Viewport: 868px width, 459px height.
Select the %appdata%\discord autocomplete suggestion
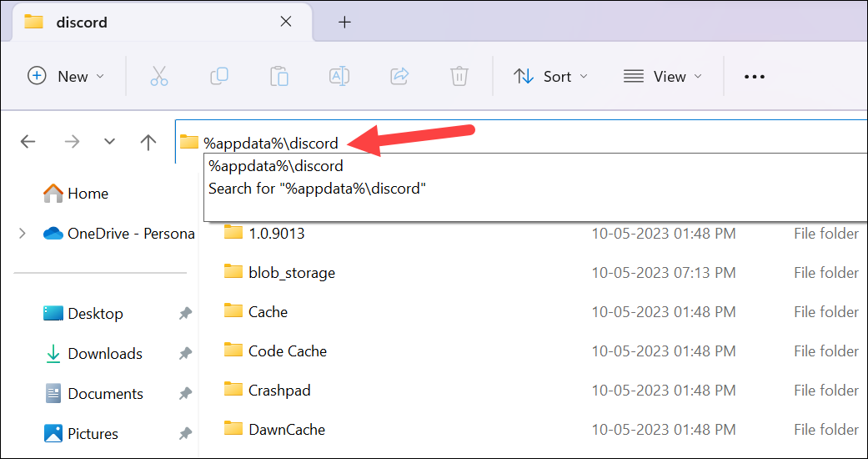pos(275,166)
